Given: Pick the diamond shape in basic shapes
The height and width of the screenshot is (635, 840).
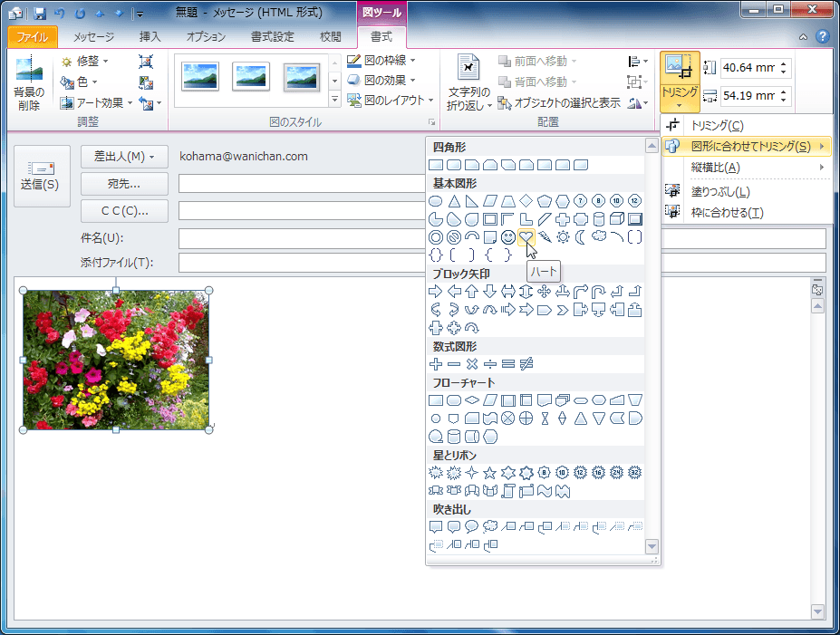Looking at the screenshot, I should (526, 201).
